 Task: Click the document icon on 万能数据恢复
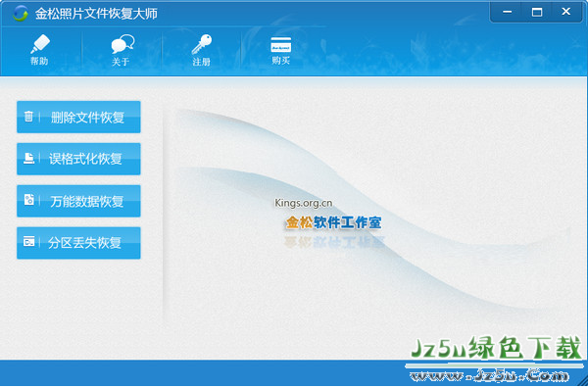coord(28,200)
